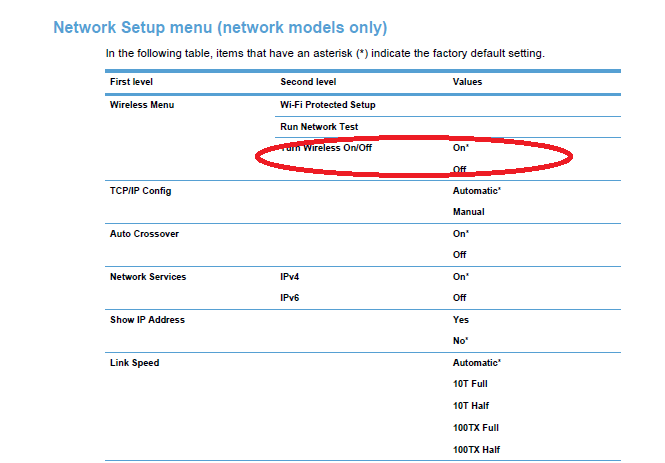Click the "Link Speed" row label
The width and height of the screenshot is (665, 463).
[134, 363]
